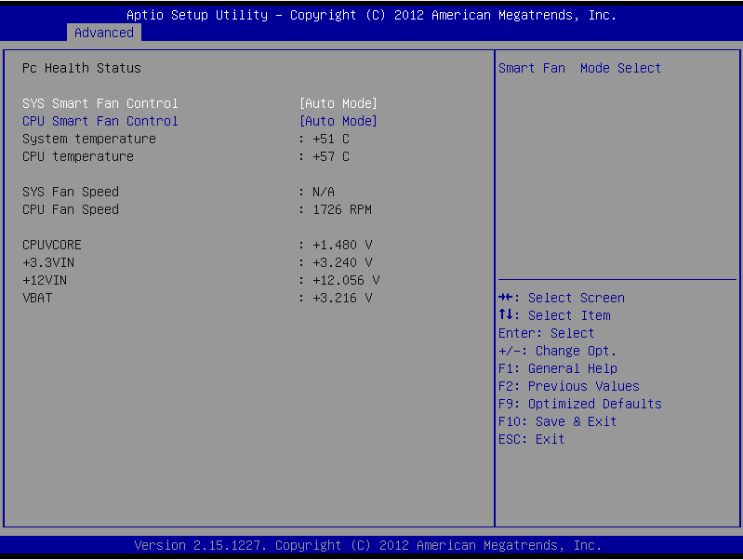Click the SYS Fan Speed N/A value
The image size is (743, 560).
pos(317,192)
